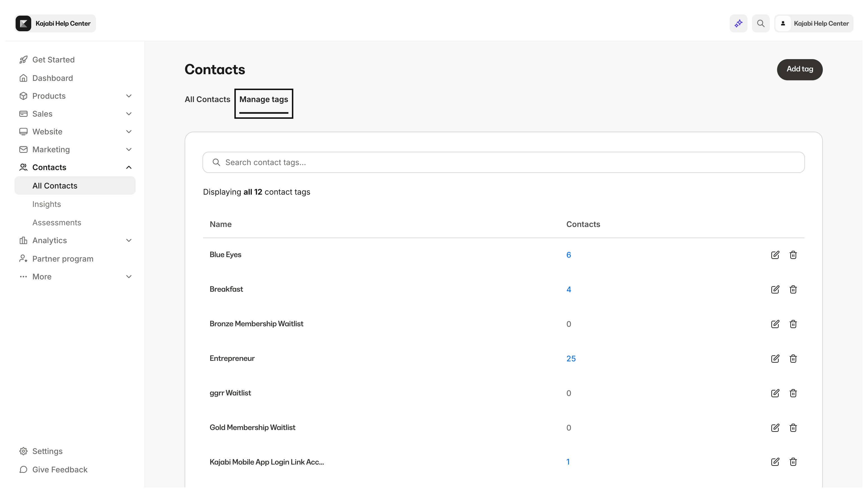The image size is (868, 493).
Task: Edit the Blue Eyes tag
Action: coord(775,255)
